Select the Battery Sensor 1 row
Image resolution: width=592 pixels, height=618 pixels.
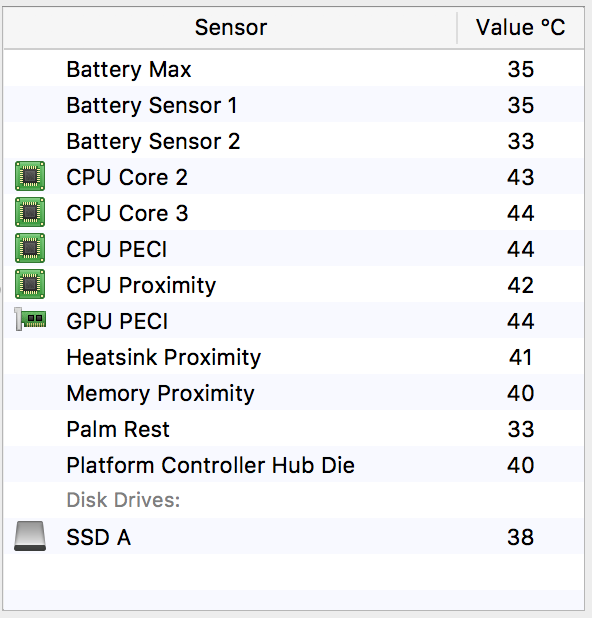(294, 105)
